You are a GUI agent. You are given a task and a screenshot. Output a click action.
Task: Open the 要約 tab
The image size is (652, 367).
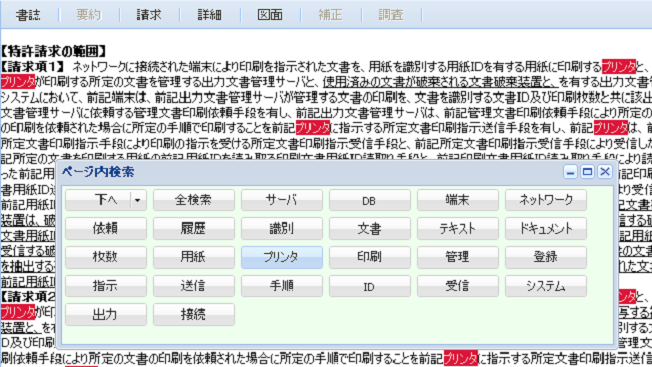tap(89, 15)
